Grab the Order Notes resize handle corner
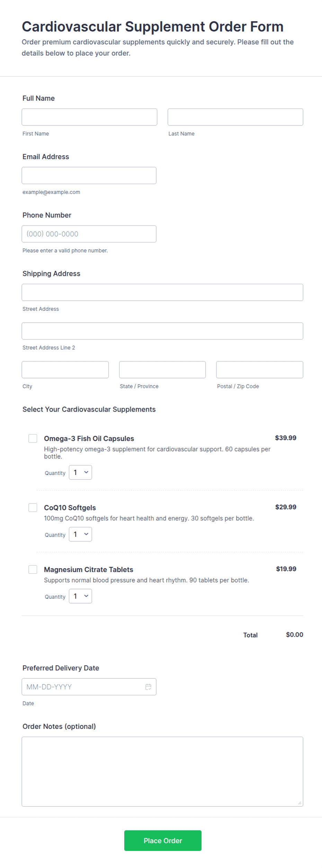 [300, 803]
